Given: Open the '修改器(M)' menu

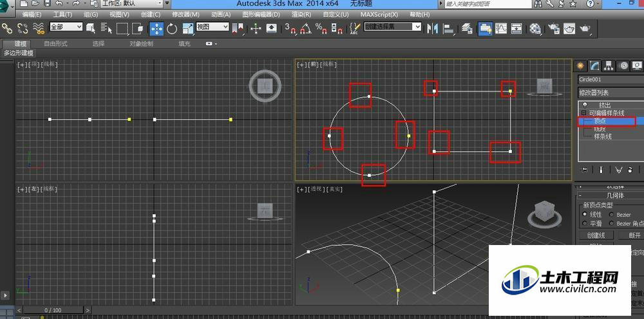Looking at the screenshot, I should (185, 14).
